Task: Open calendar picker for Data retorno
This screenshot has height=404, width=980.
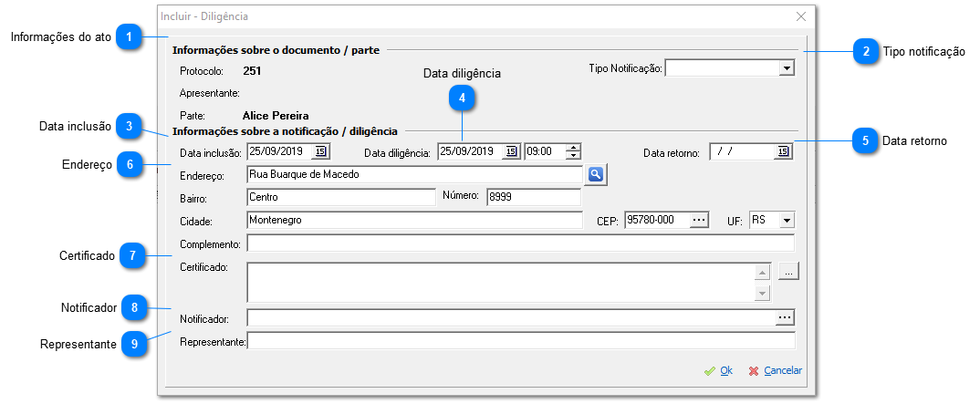Action: pos(783,152)
